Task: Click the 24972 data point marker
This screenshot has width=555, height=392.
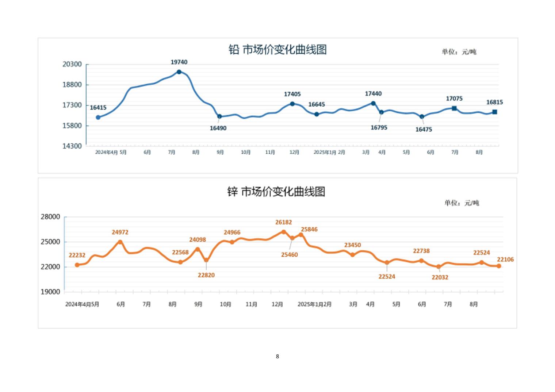Action: pos(120,242)
